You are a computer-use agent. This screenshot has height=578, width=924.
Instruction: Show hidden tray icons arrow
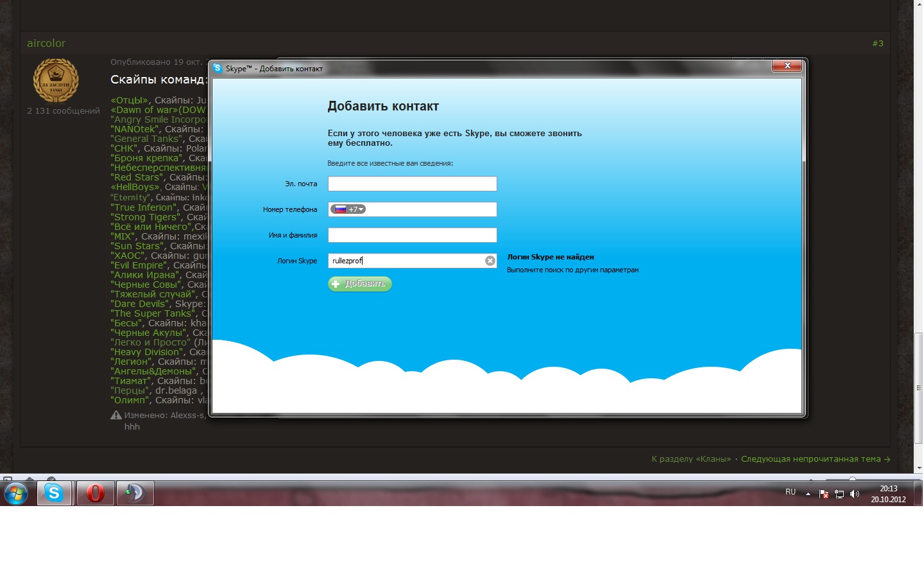(x=808, y=494)
